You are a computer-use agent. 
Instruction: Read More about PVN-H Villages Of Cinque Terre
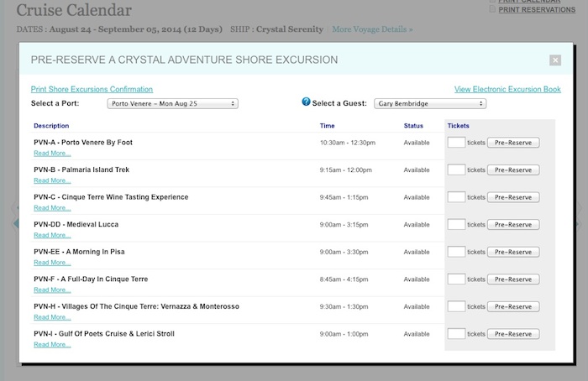(x=52, y=317)
